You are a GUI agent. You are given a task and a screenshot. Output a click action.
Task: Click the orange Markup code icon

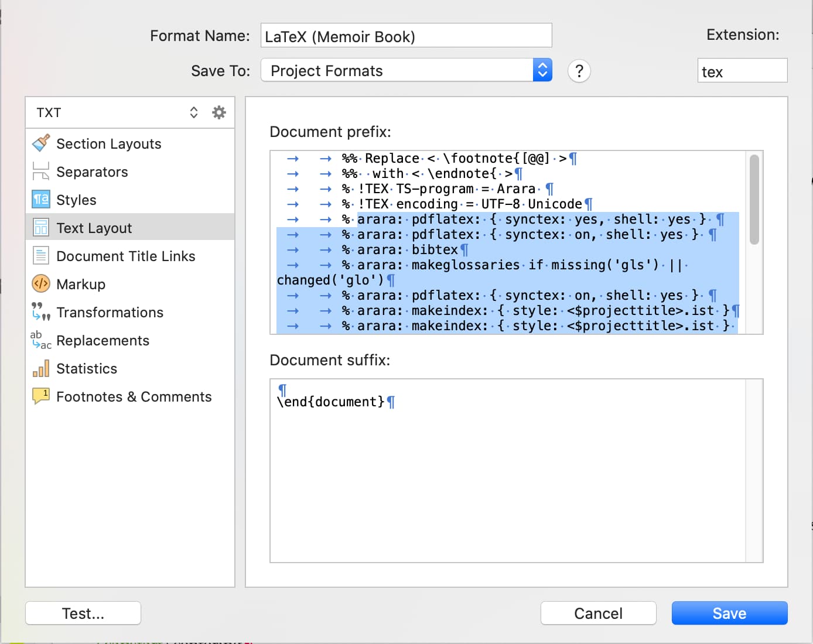click(x=41, y=284)
